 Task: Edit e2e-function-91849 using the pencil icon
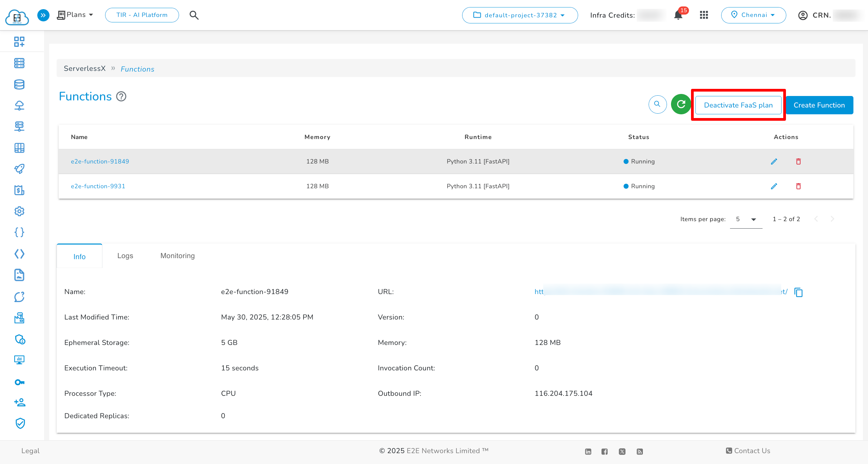tap(774, 161)
